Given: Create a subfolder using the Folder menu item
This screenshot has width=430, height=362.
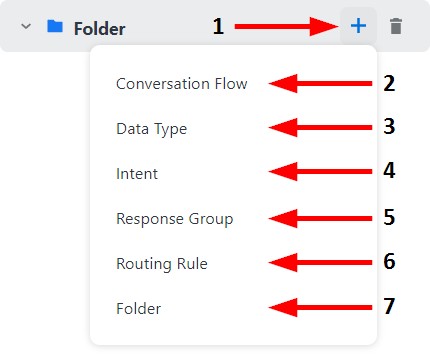Looking at the screenshot, I should tap(138, 309).
